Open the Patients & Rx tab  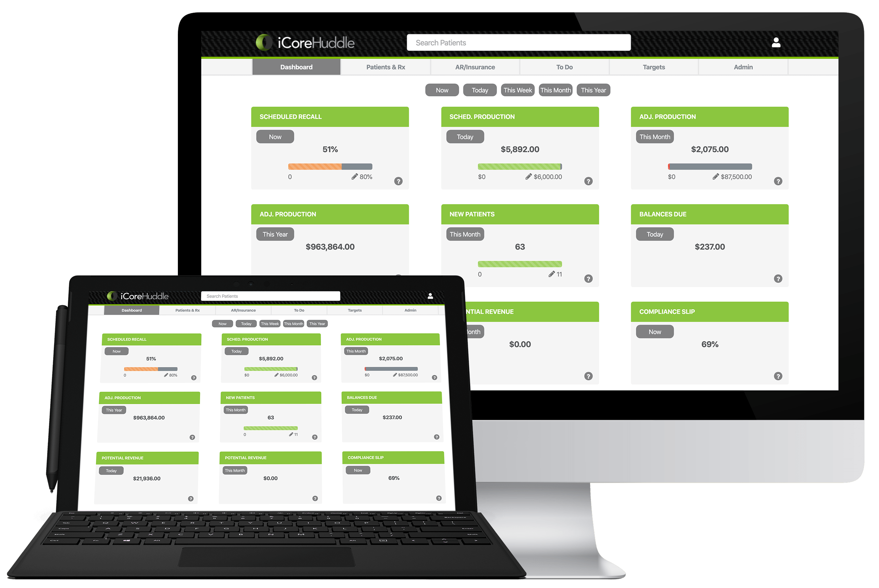(x=387, y=66)
